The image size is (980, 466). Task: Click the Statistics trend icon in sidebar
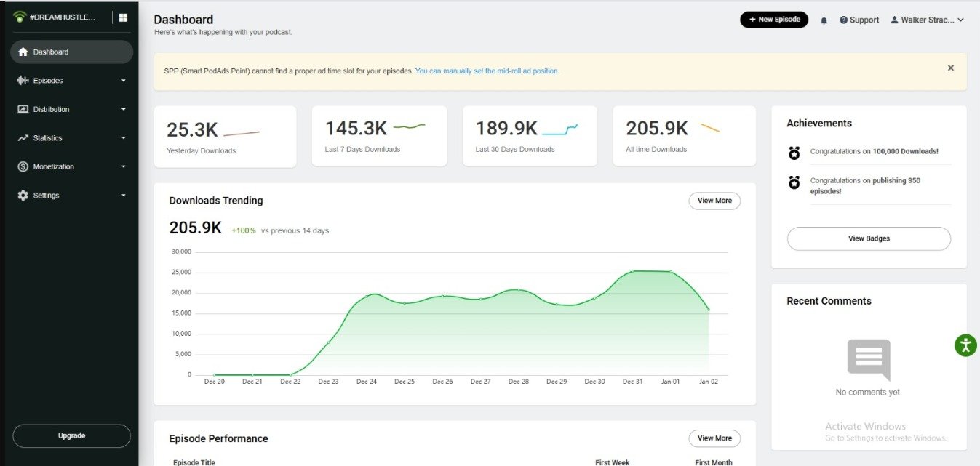pyautogui.click(x=23, y=138)
